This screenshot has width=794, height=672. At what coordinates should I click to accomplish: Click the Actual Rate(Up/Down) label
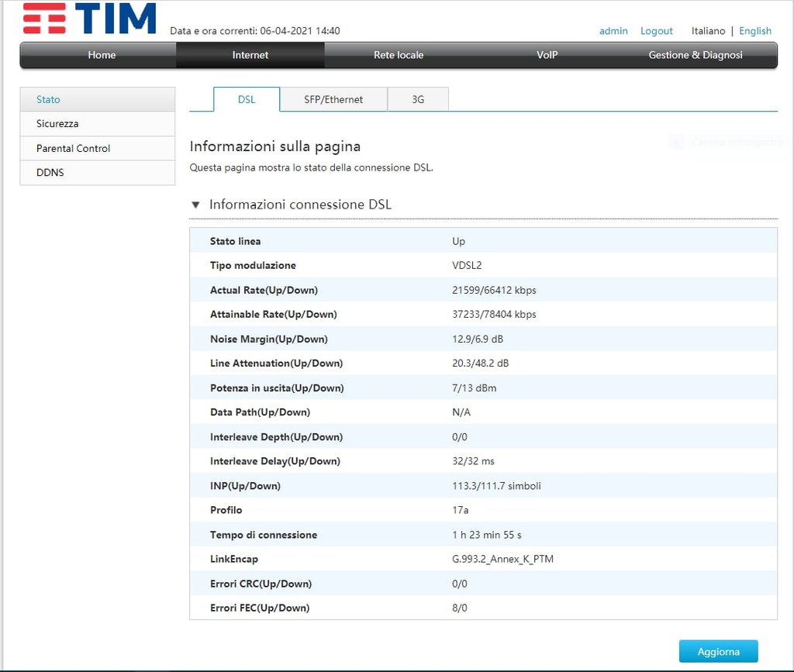(x=264, y=290)
